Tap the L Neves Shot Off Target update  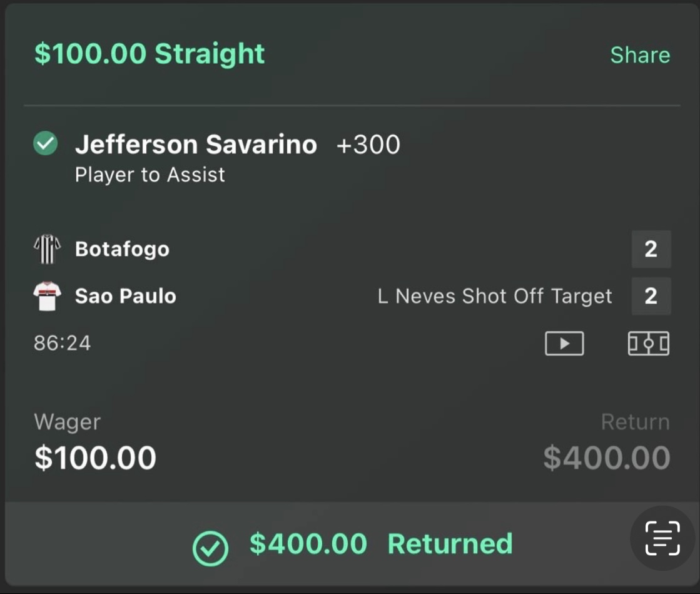click(x=495, y=296)
